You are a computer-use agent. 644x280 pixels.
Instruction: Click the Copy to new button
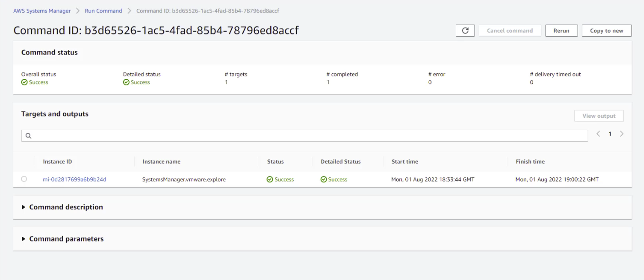coord(606,30)
